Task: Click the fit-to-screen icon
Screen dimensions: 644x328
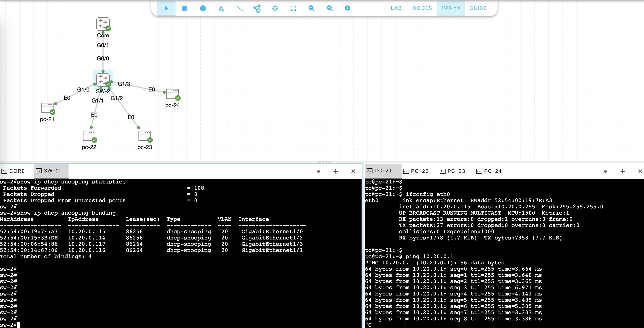Action: [x=293, y=8]
